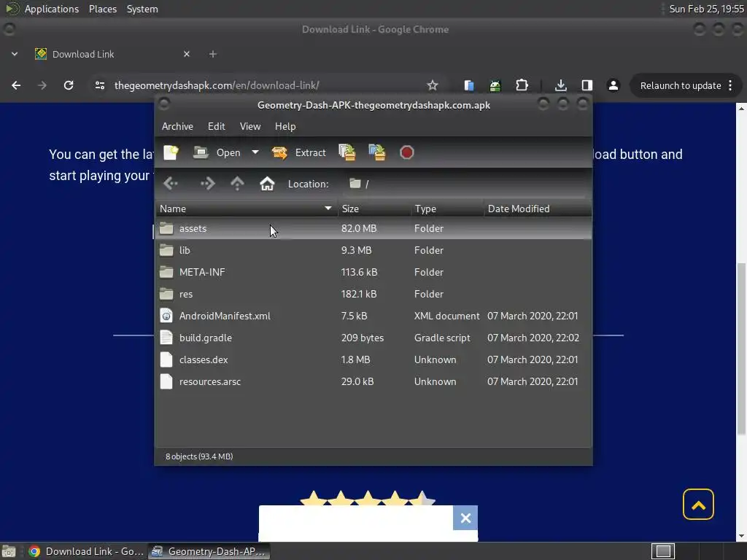Select classes.dex file
The height and width of the screenshot is (560, 747).
coord(373,360)
